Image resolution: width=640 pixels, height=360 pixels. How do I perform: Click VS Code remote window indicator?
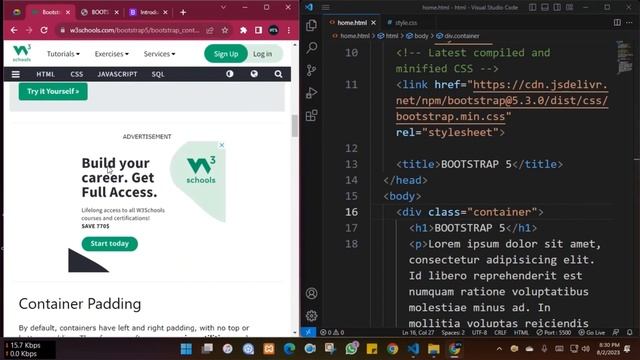pyautogui.click(x=308, y=332)
